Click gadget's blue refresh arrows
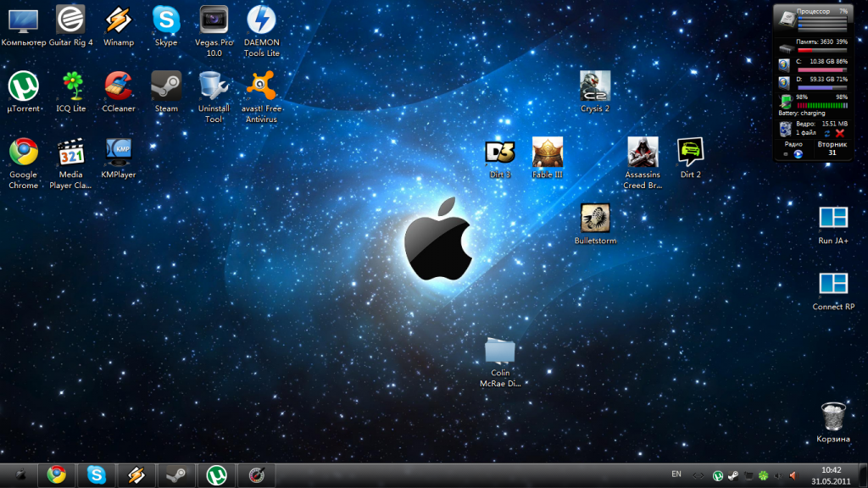This screenshot has height=488, width=868. click(827, 133)
